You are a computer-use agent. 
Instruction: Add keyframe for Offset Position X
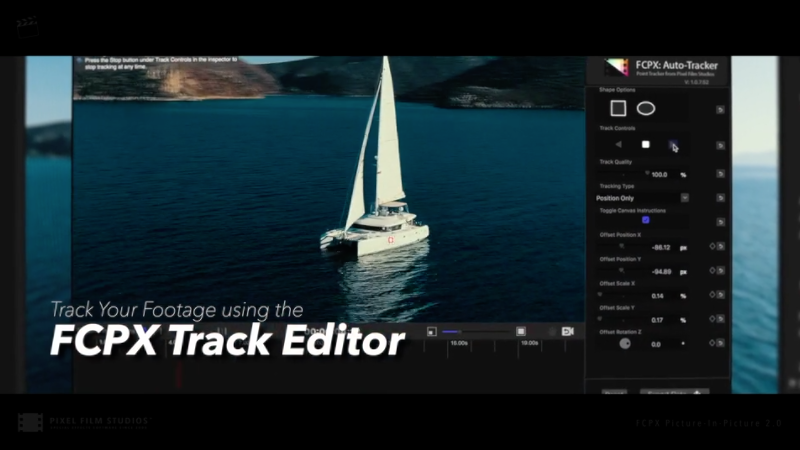[x=712, y=246]
